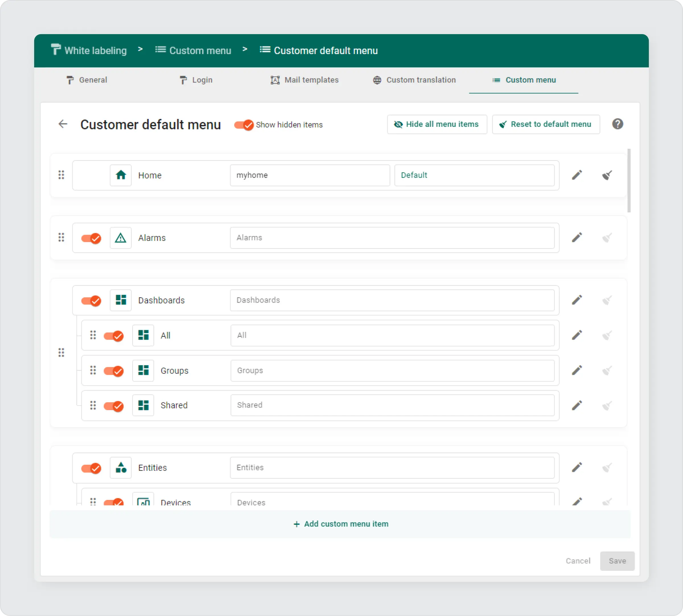Click Hide all menu items button
Image resolution: width=683 pixels, height=616 pixels.
point(437,124)
